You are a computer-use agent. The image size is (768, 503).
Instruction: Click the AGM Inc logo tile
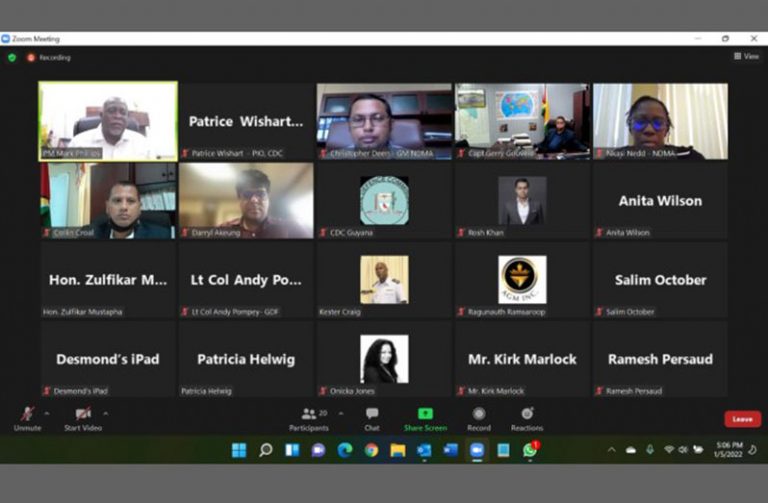coord(522,280)
